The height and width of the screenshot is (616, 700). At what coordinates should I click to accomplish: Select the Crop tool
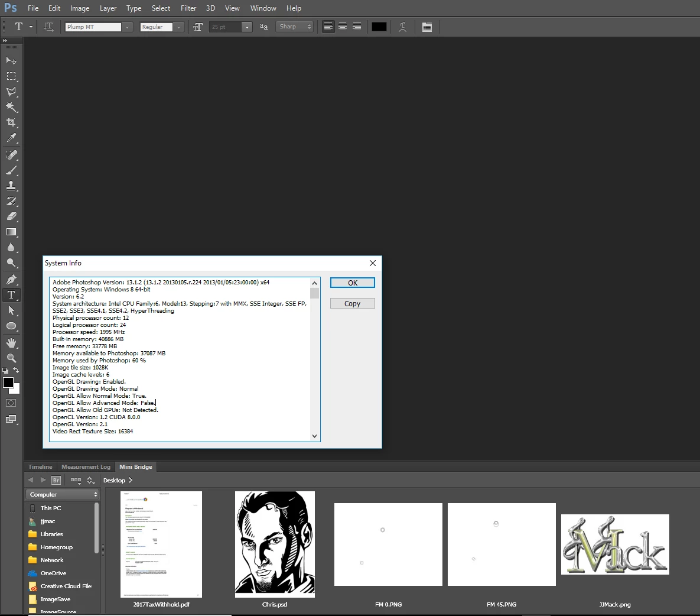coord(11,122)
